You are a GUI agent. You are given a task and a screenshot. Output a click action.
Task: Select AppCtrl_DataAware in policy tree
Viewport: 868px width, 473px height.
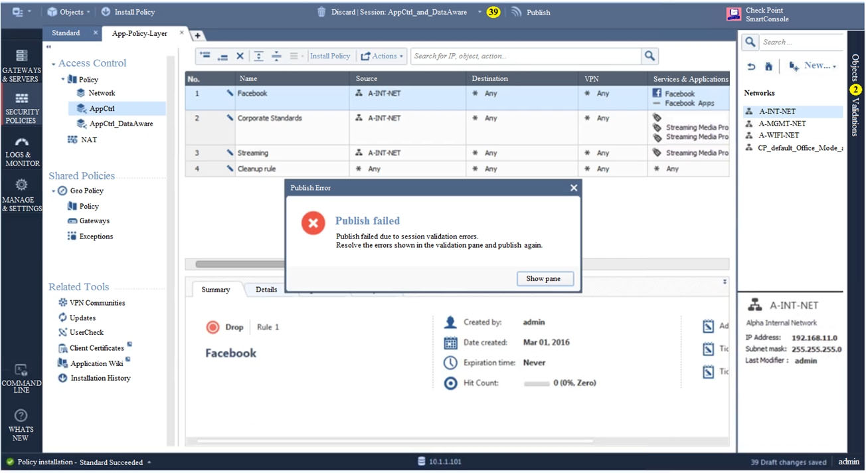[x=121, y=124]
